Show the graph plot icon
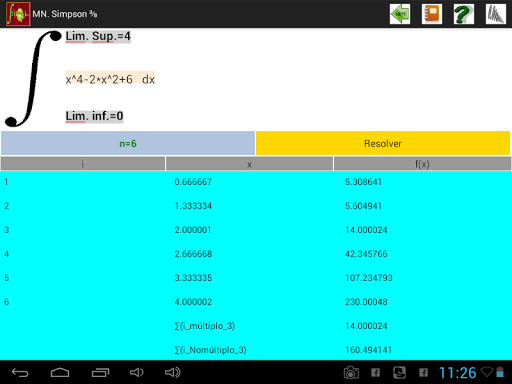Image resolution: width=512 pixels, height=384 pixels. click(x=496, y=14)
